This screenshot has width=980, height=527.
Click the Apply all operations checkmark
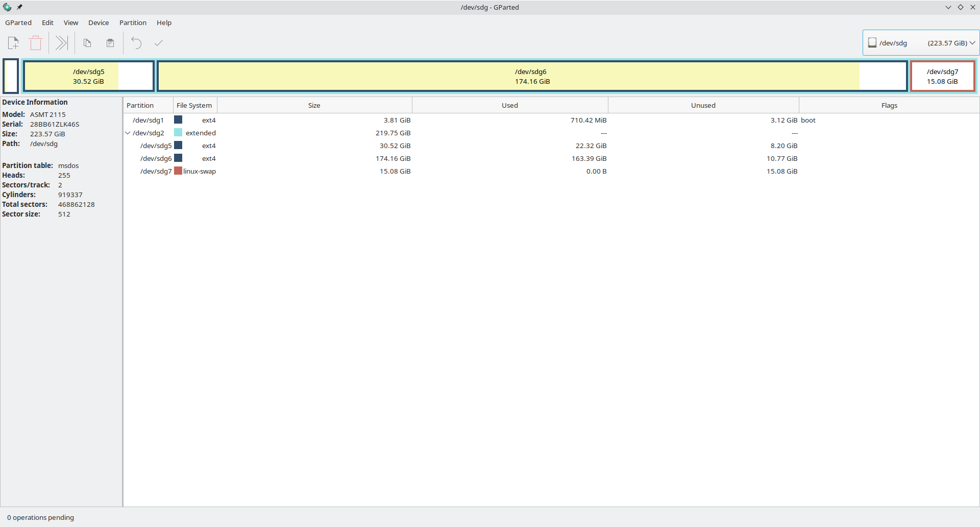(x=159, y=43)
